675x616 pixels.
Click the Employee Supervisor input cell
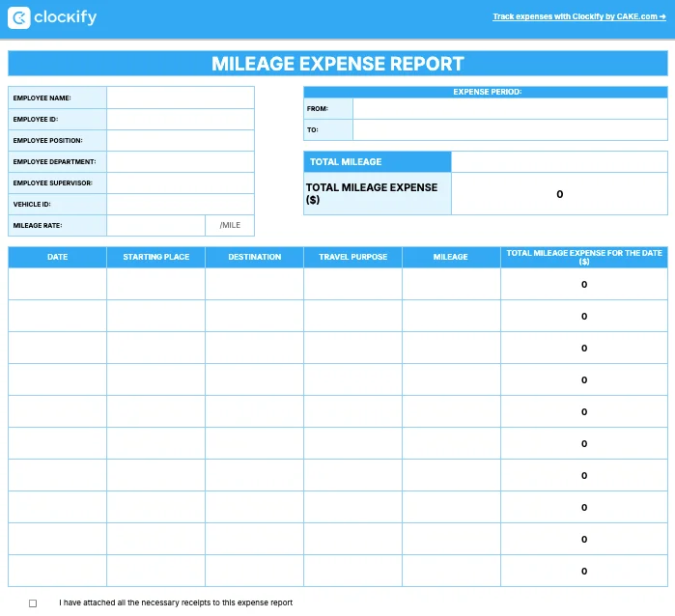[x=181, y=182]
